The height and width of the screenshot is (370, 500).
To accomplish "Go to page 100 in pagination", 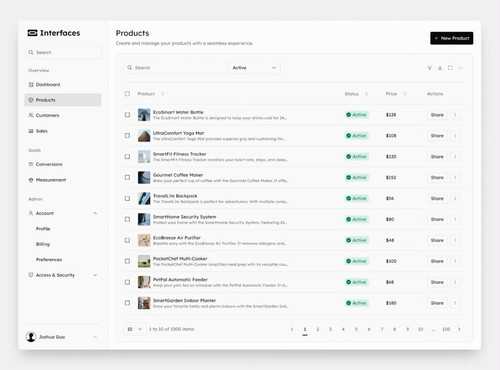I will click(x=446, y=329).
